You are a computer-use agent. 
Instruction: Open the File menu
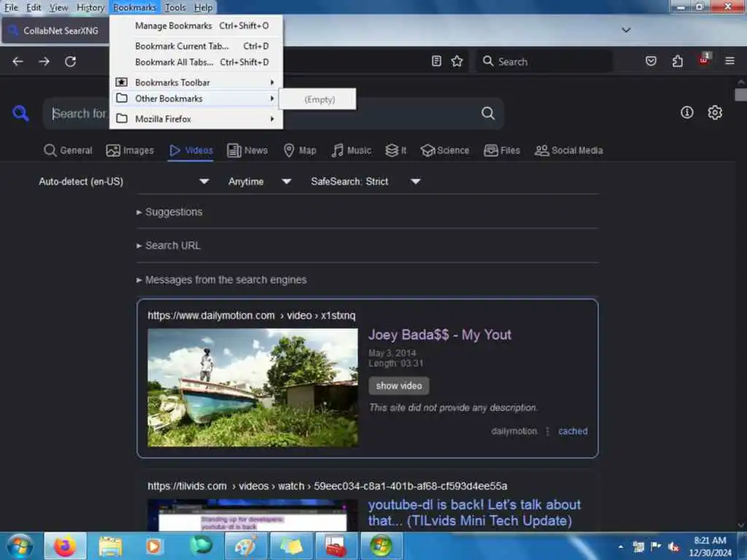point(11,7)
